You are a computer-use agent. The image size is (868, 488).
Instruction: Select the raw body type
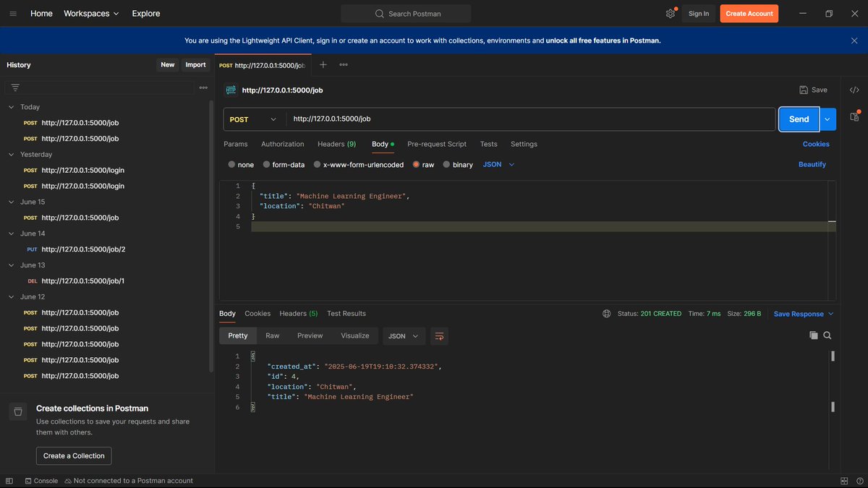point(423,165)
